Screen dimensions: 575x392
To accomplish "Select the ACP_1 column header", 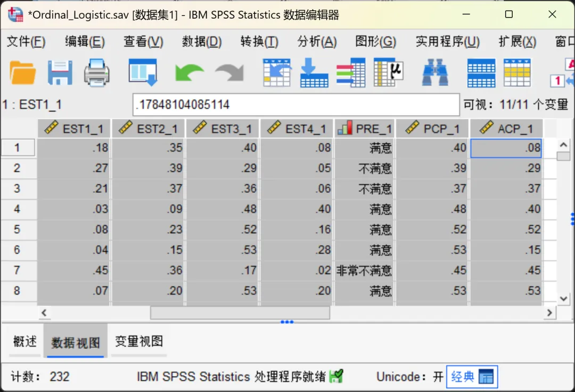I will pos(506,128).
